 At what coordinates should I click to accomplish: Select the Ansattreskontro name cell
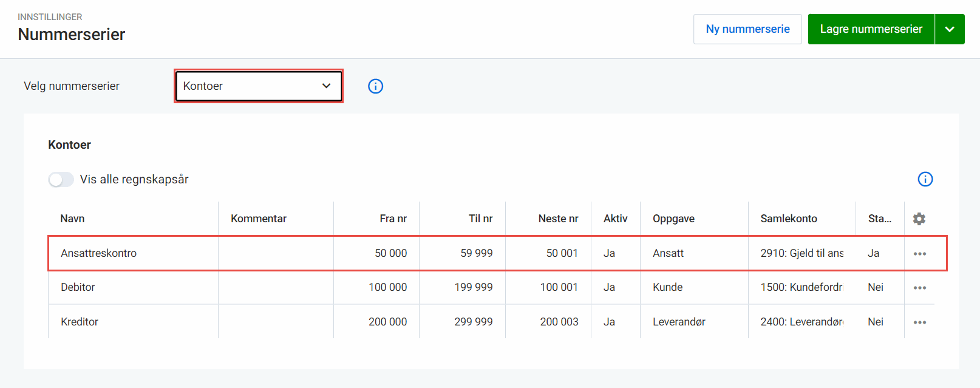point(98,253)
